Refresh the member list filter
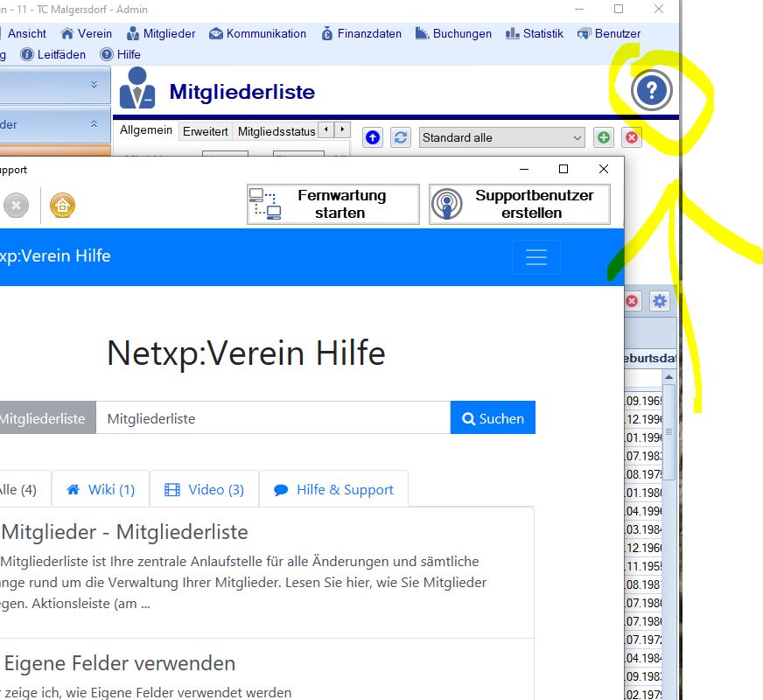The height and width of the screenshot is (700, 763). click(x=401, y=137)
